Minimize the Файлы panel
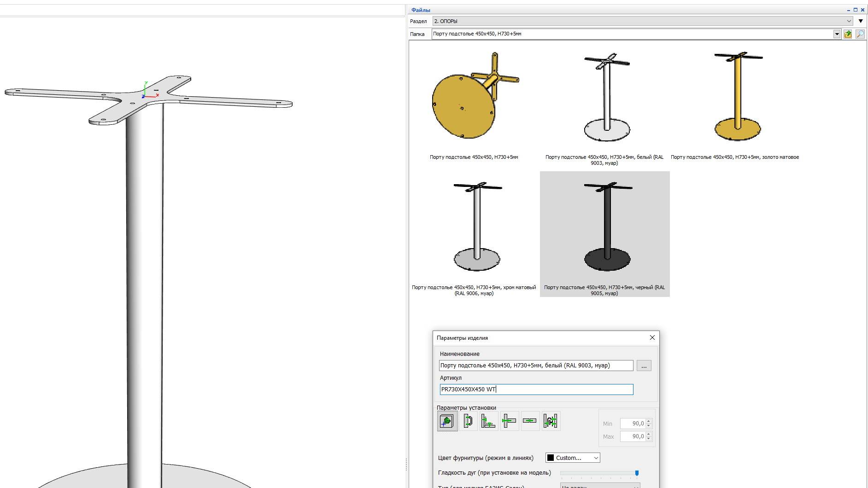 (x=849, y=10)
